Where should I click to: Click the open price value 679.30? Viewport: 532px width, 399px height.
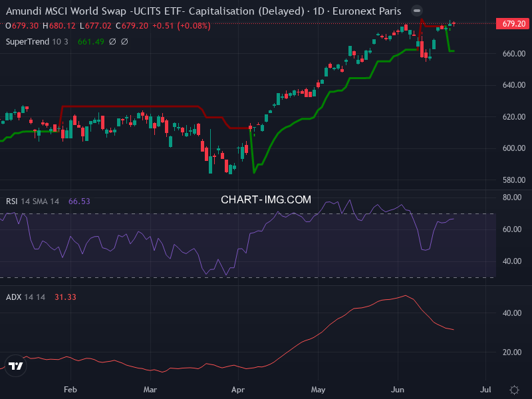25,26
